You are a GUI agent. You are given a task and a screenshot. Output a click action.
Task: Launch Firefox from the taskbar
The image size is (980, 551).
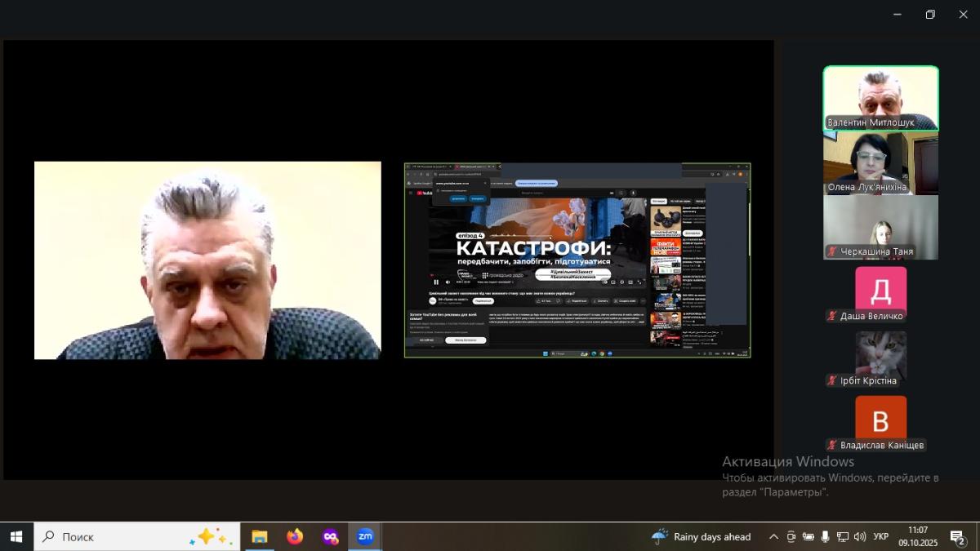295,536
